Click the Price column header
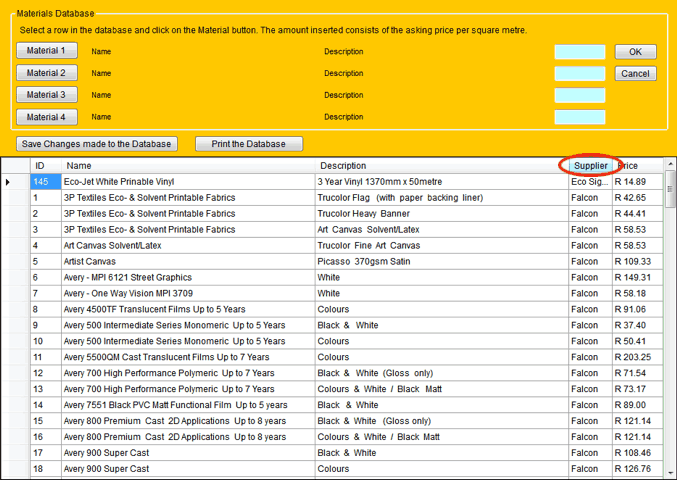This screenshot has height=480, width=677. pos(636,166)
